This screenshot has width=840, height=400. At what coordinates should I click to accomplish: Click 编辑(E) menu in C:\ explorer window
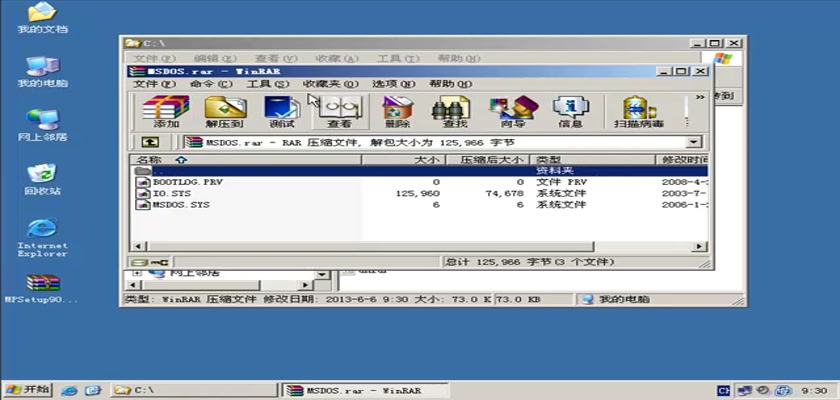(x=215, y=58)
